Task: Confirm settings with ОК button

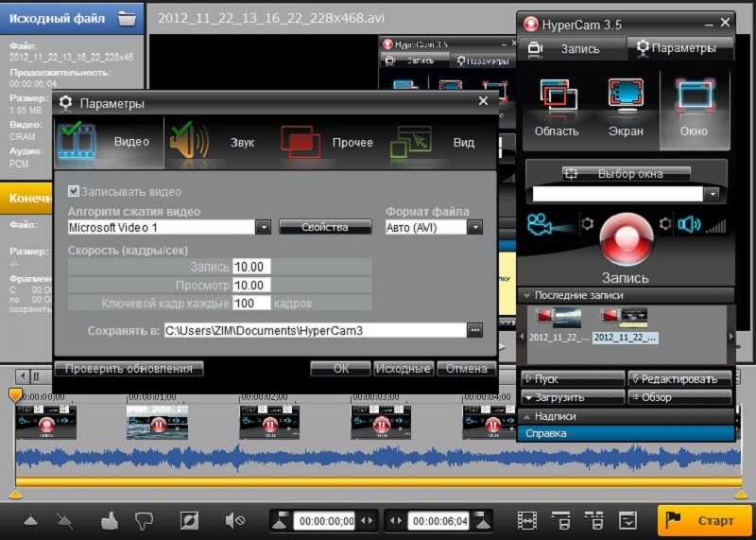Action: tap(340, 369)
